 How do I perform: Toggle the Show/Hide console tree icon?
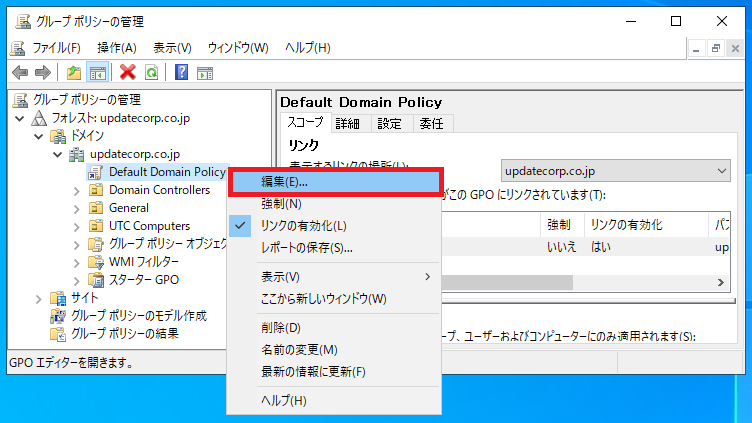[98, 72]
